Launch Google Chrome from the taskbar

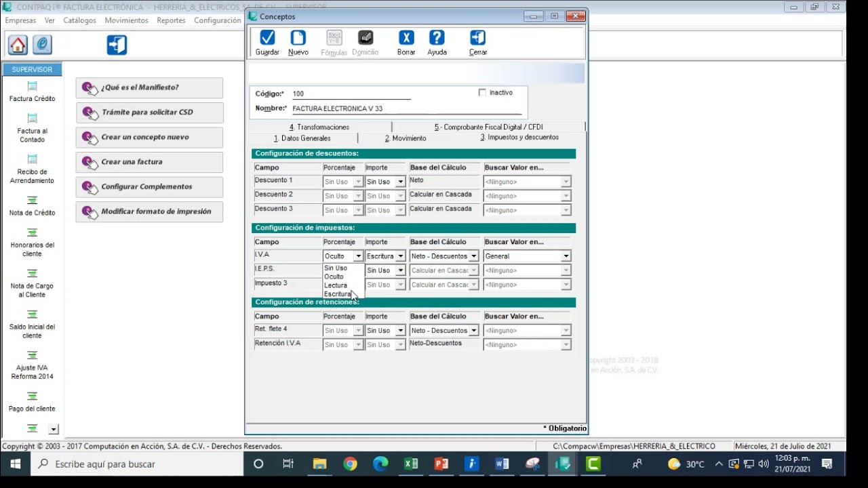click(x=350, y=464)
